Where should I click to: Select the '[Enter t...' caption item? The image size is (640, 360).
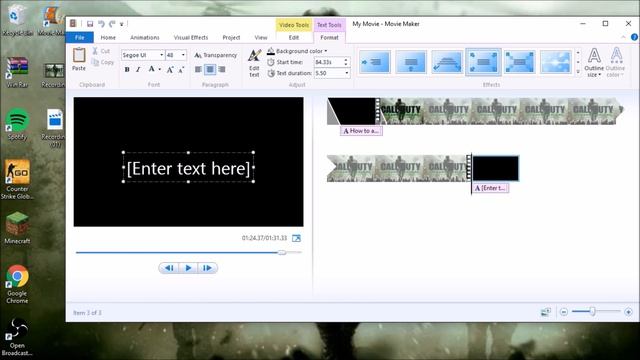click(490, 188)
